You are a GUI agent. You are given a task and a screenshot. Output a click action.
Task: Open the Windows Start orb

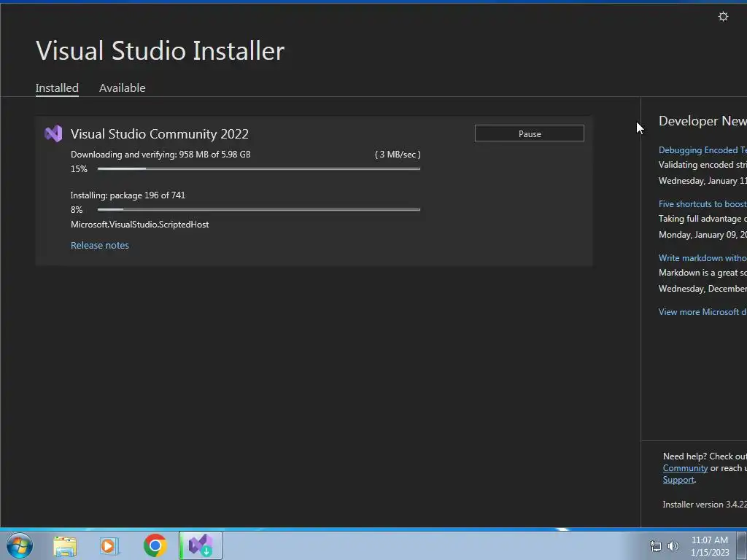pyautogui.click(x=20, y=545)
